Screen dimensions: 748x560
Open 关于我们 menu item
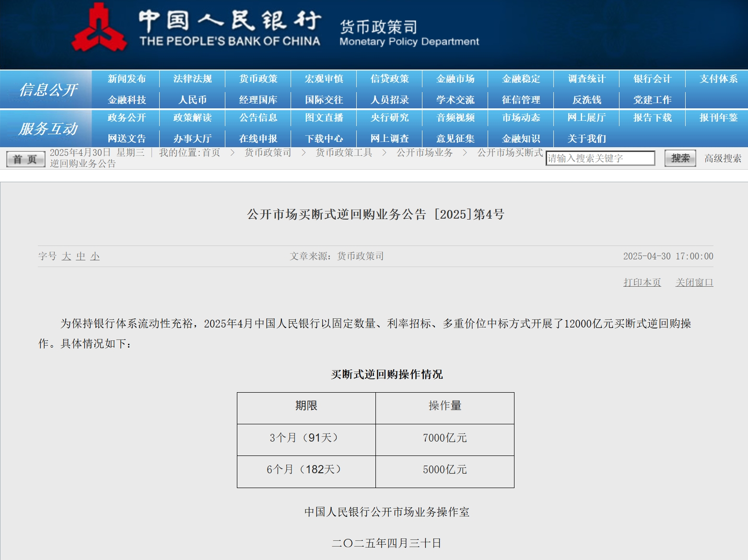point(586,139)
